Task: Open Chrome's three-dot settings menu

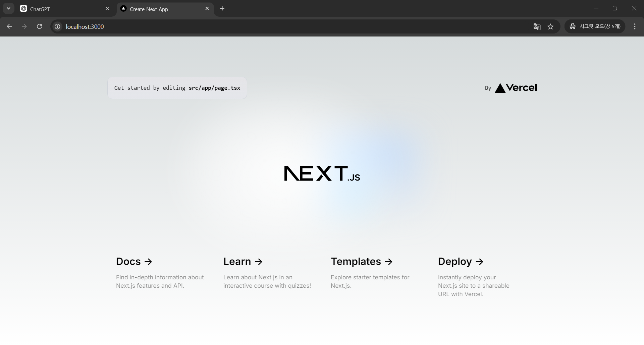Action: [x=635, y=26]
